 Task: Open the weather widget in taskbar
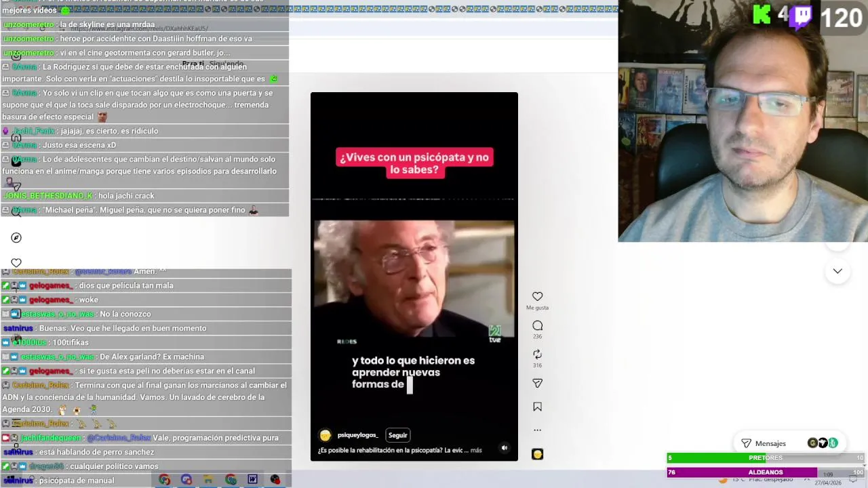coord(756,480)
